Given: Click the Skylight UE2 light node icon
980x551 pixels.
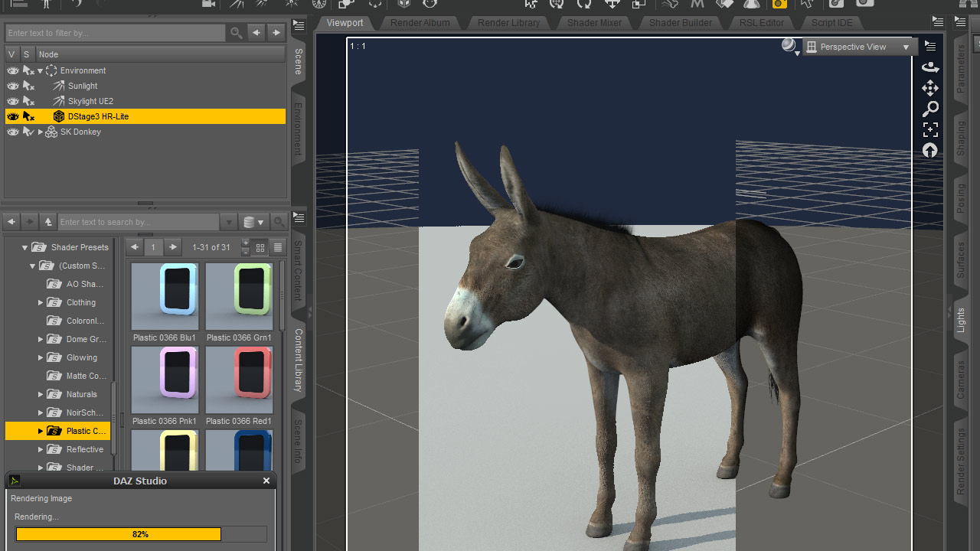Looking at the screenshot, I should 59,101.
